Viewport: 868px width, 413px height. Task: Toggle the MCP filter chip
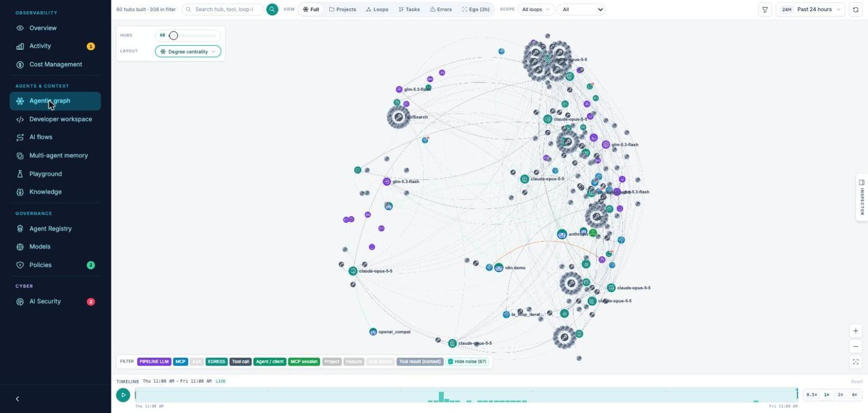point(180,362)
